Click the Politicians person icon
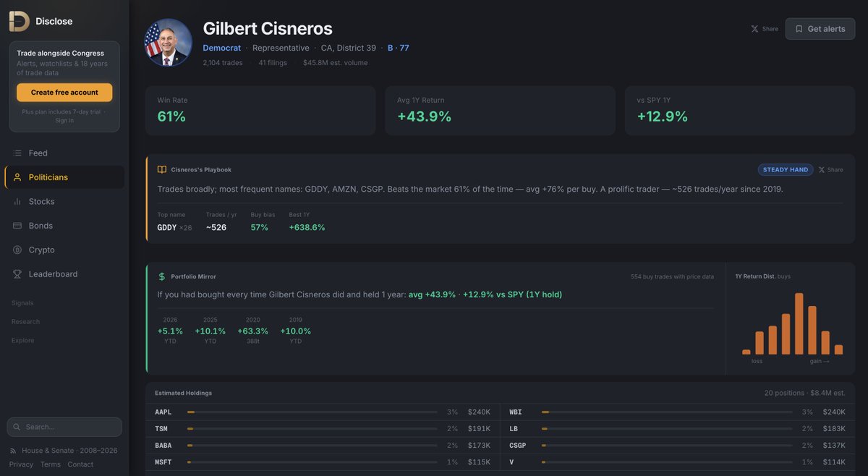 17,177
